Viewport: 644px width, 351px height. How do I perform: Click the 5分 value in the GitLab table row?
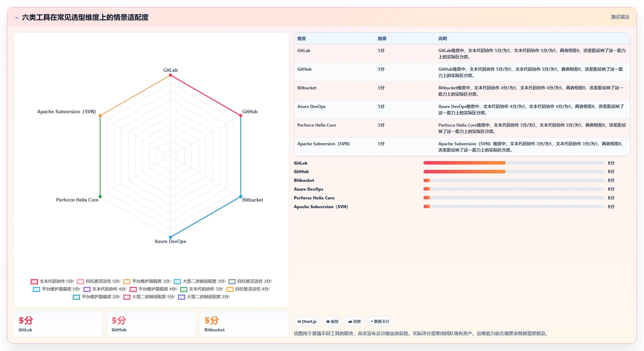click(381, 51)
